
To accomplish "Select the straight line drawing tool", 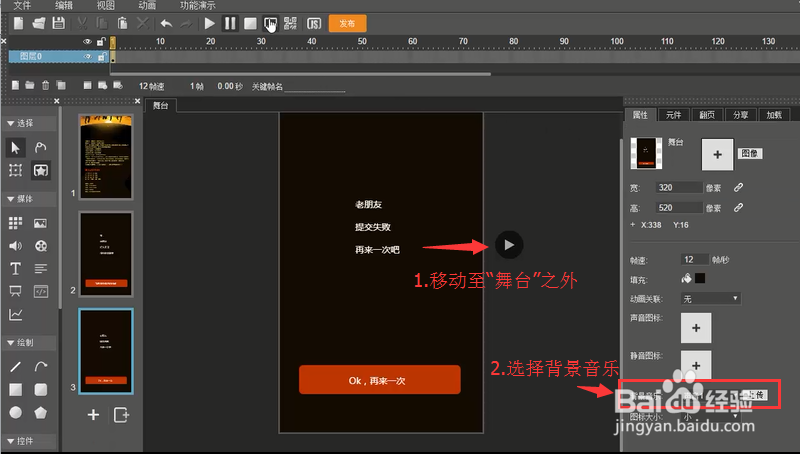I will [15, 366].
